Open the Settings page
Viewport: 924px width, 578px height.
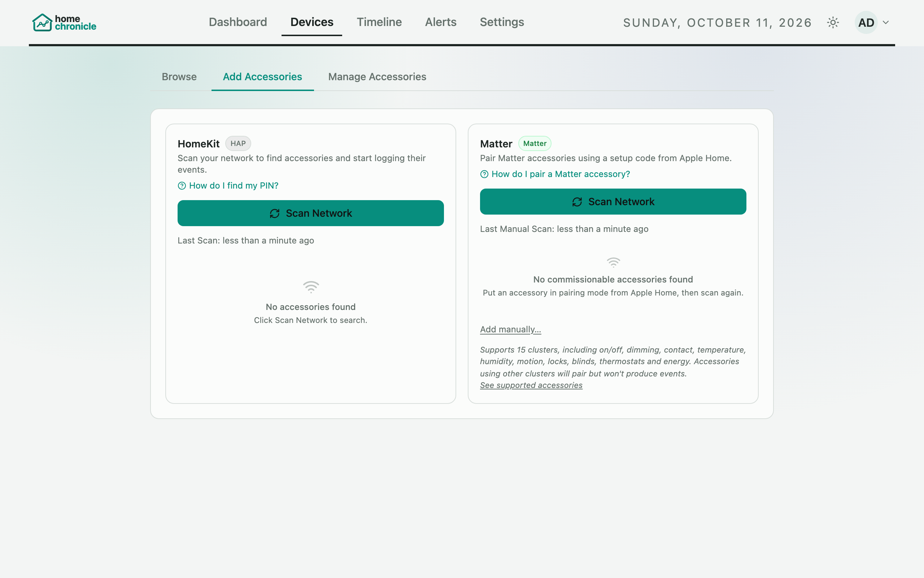[x=502, y=22]
